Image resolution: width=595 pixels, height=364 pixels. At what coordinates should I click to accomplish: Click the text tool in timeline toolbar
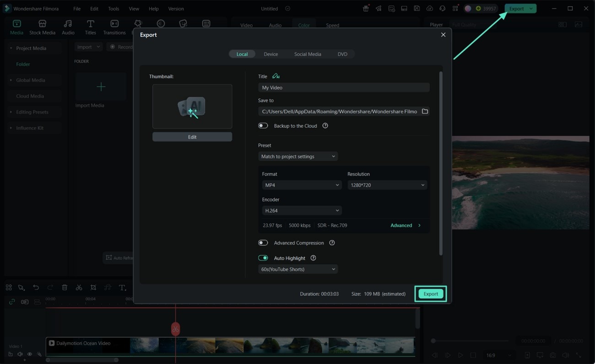tap(122, 288)
